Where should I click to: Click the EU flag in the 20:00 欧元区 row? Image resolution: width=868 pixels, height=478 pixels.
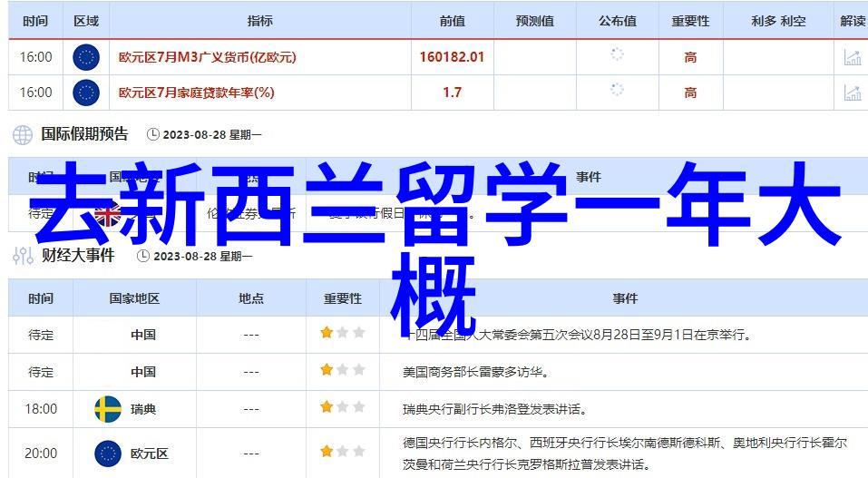point(108,454)
